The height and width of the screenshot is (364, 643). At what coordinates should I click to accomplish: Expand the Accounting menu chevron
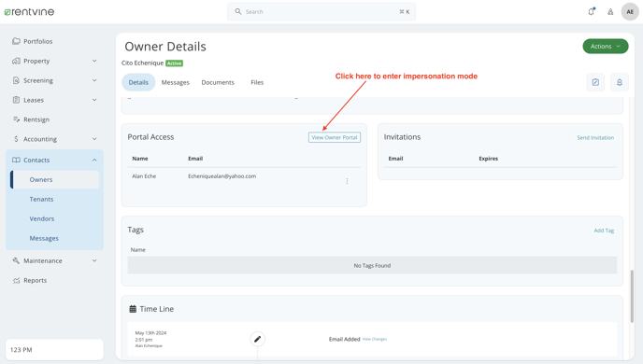[x=94, y=139]
